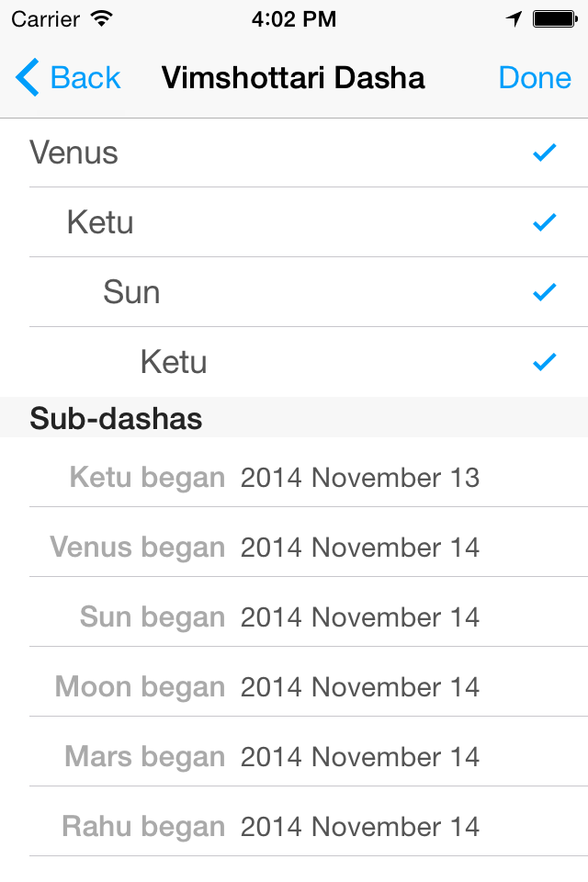Tap the back chevron arrow icon
Screen dimensions: 588x882
[27, 77]
